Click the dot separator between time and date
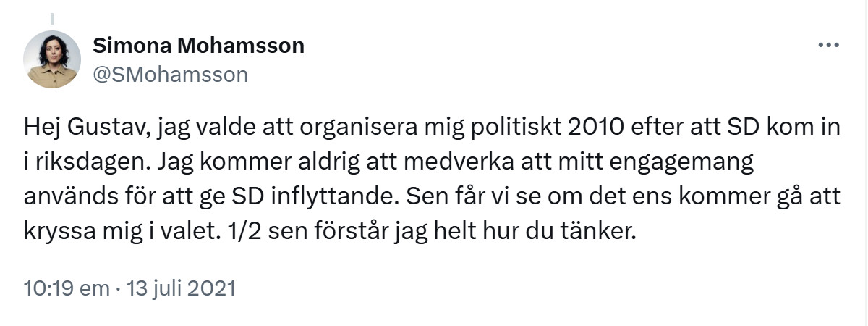The image size is (868, 326). [x=117, y=288]
